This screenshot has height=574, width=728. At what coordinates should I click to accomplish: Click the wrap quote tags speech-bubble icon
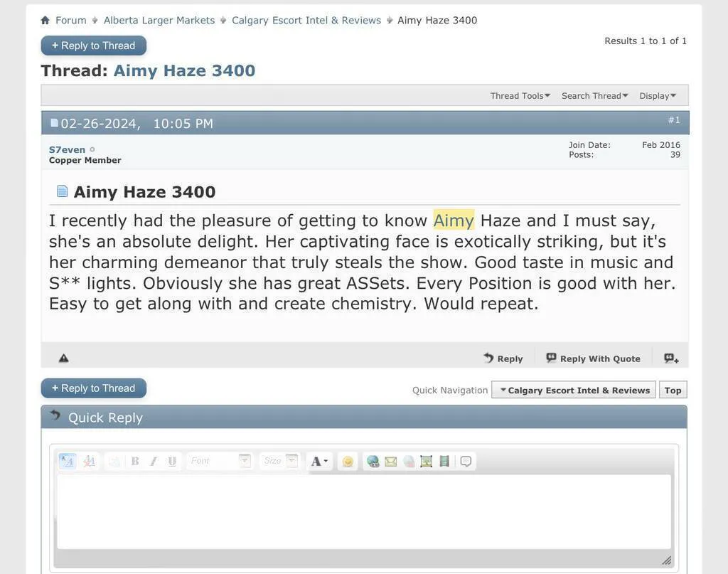466,462
